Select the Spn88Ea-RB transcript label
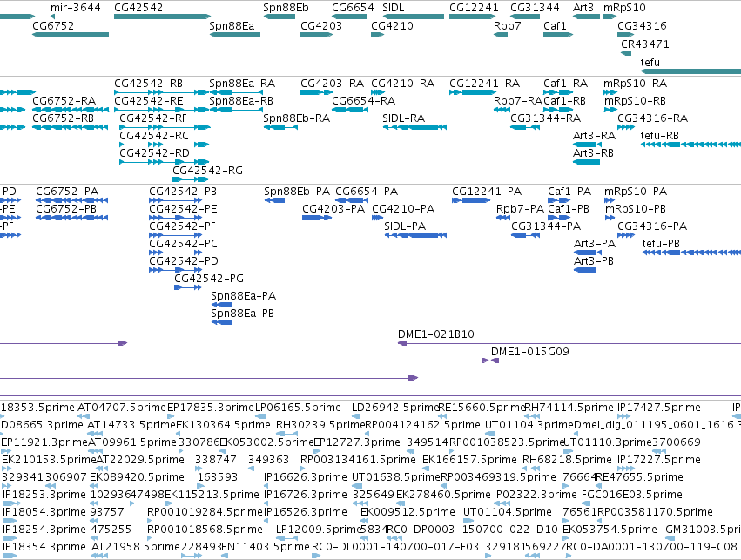The image size is (741, 560). point(241,101)
